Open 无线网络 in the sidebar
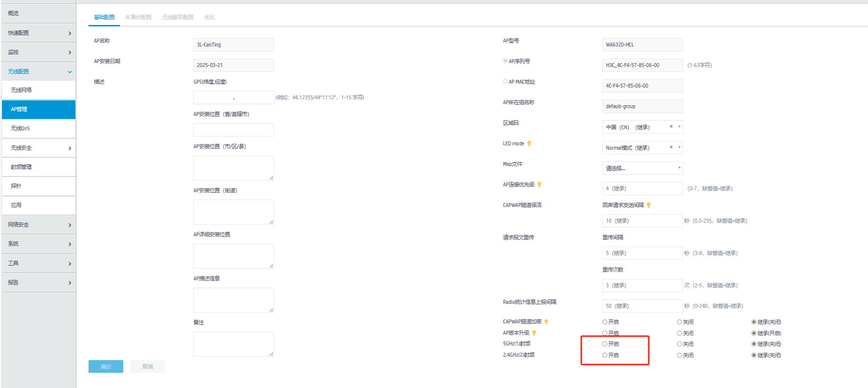 [x=39, y=90]
